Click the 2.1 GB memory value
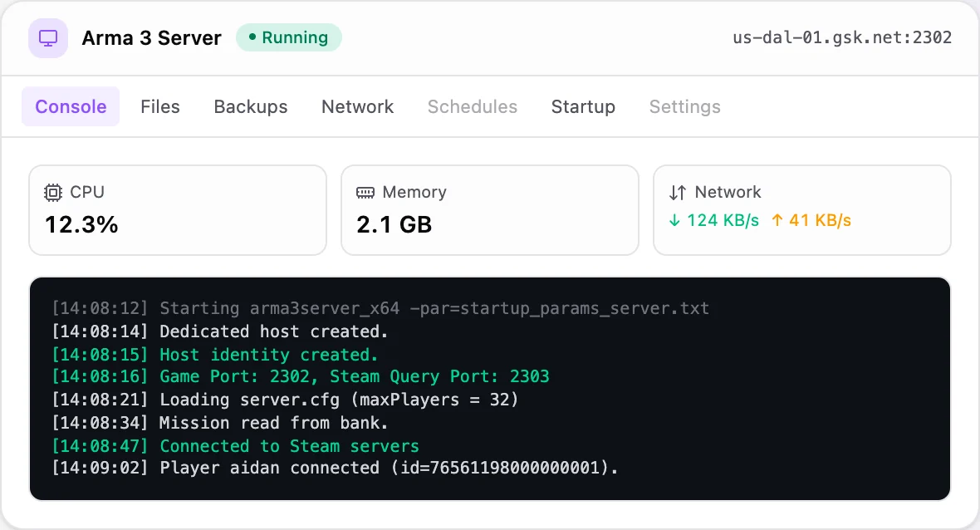This screenshot has width=980, height=530. coord(394,225)
